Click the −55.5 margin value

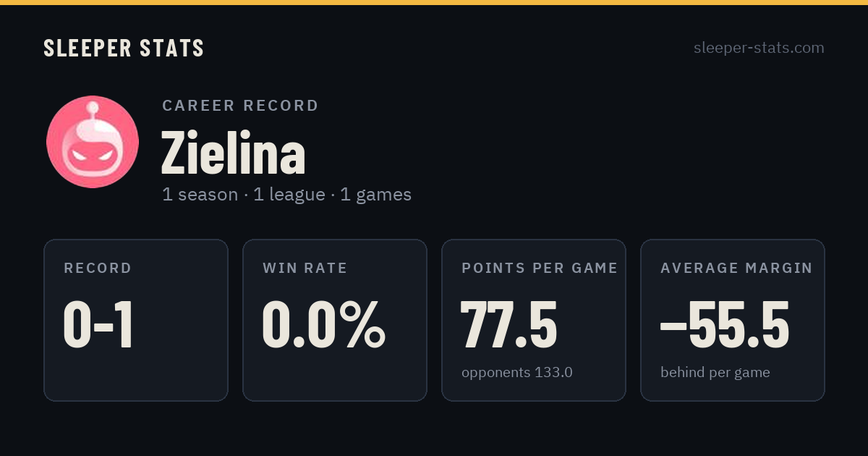tap(725, 325)
